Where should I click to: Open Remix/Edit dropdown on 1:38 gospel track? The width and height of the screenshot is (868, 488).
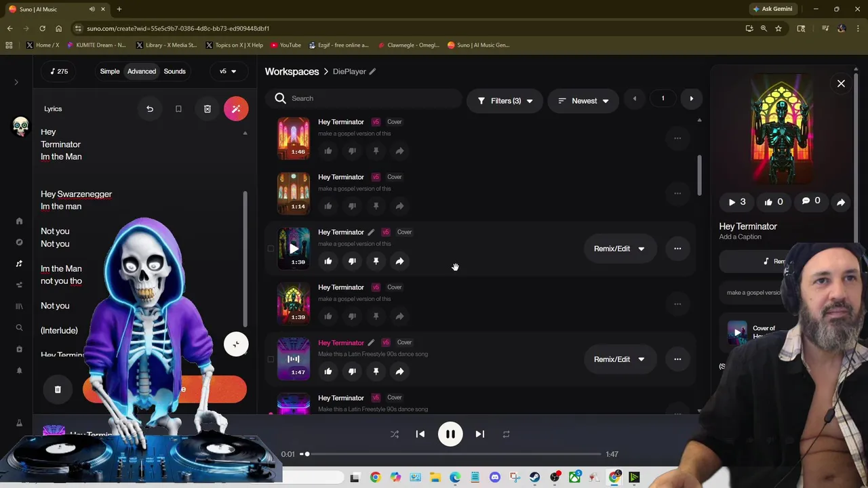point(620,249)
